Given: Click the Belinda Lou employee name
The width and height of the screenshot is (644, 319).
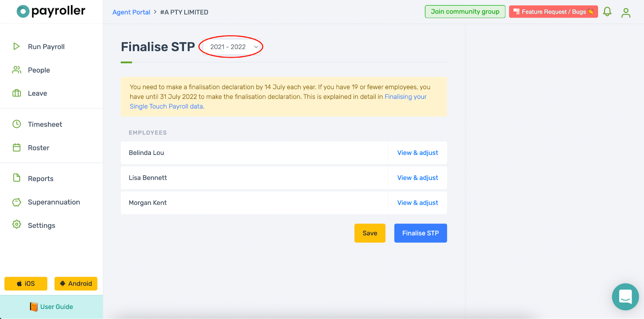Looking at the screenshot, I should pos(147,153).
